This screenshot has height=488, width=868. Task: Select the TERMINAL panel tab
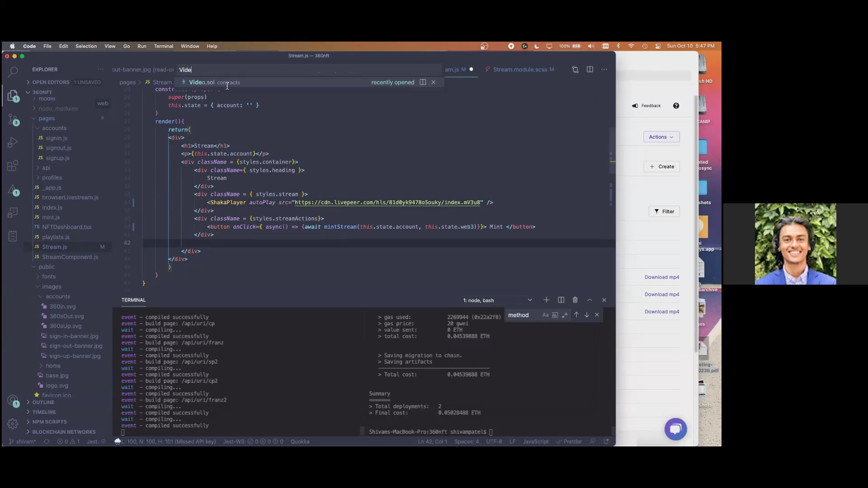[x=133, y=300]
